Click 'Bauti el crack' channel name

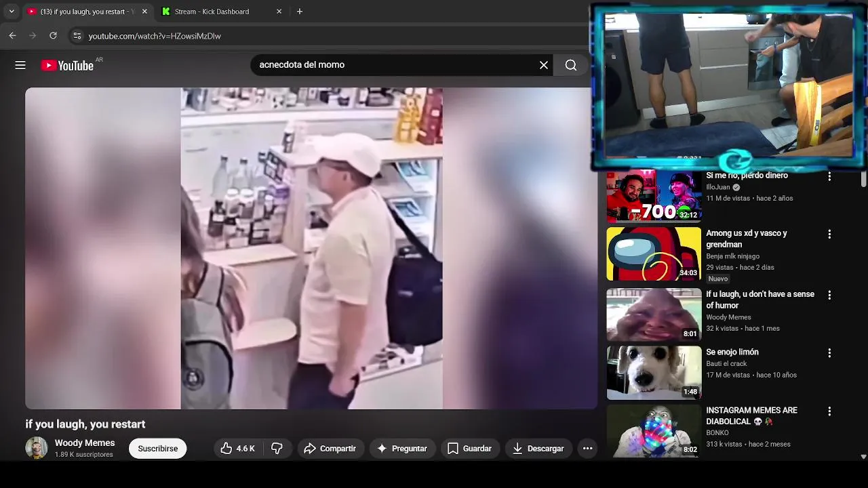tap(726, 363)
